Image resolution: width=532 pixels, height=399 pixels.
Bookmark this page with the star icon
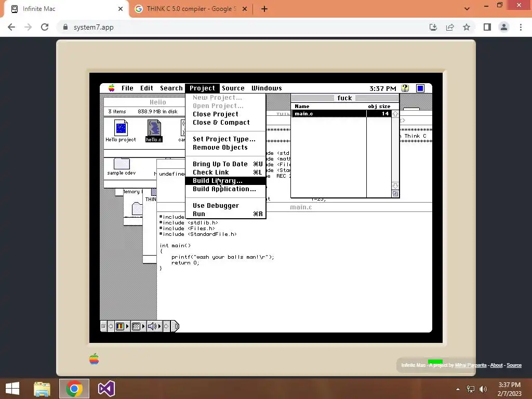coord(467,27)
